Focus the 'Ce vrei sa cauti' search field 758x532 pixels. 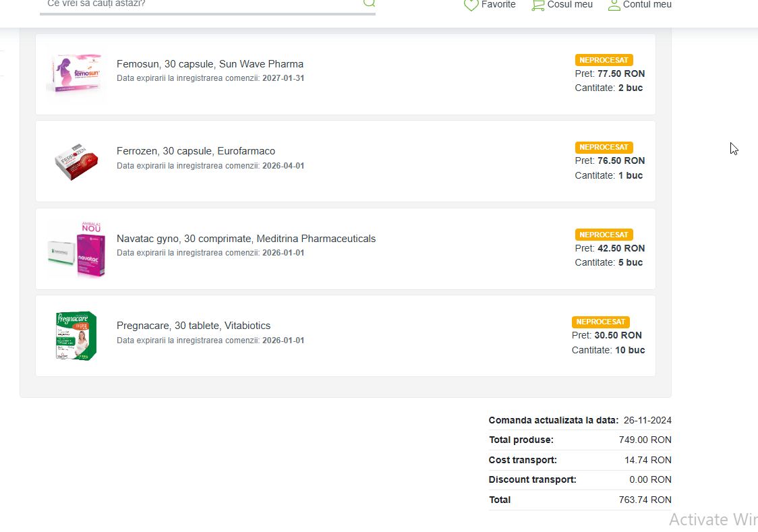click(202, 4)
